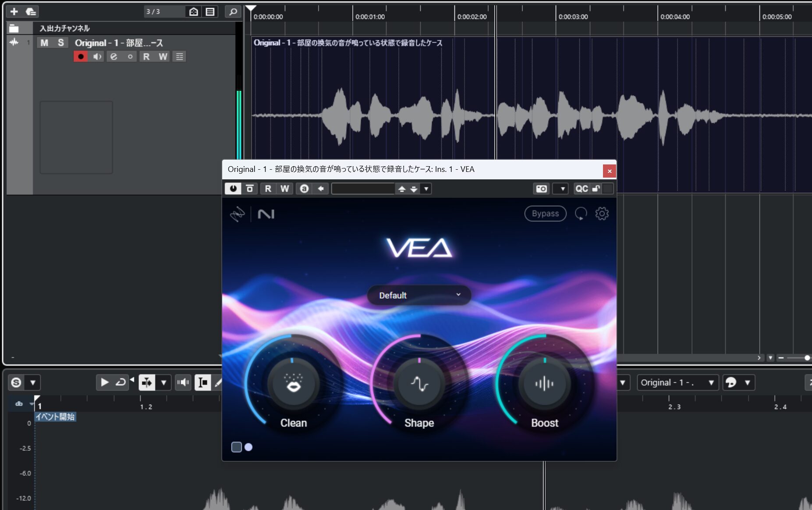812x510 pixels.
Task: Solo the Original - 1 track
Action: pos(60,43)
